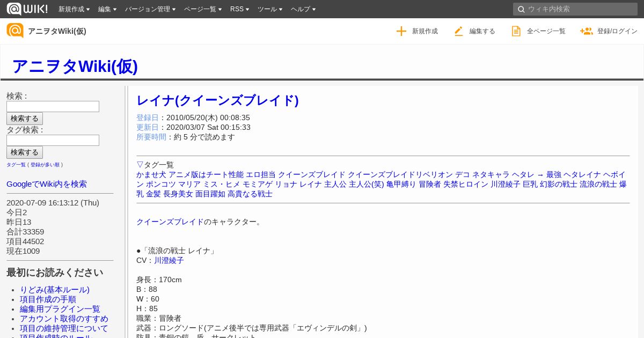644x338 pixels.
Task: Click the document icon for 全ページ一覧
Action: pyautogui.click(x=516, y=31)
